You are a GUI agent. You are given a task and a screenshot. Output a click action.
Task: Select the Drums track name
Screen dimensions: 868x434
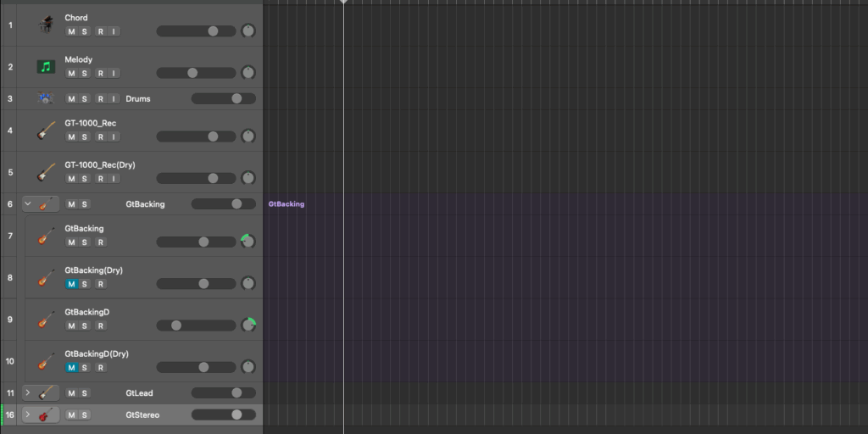pos(138,98)
